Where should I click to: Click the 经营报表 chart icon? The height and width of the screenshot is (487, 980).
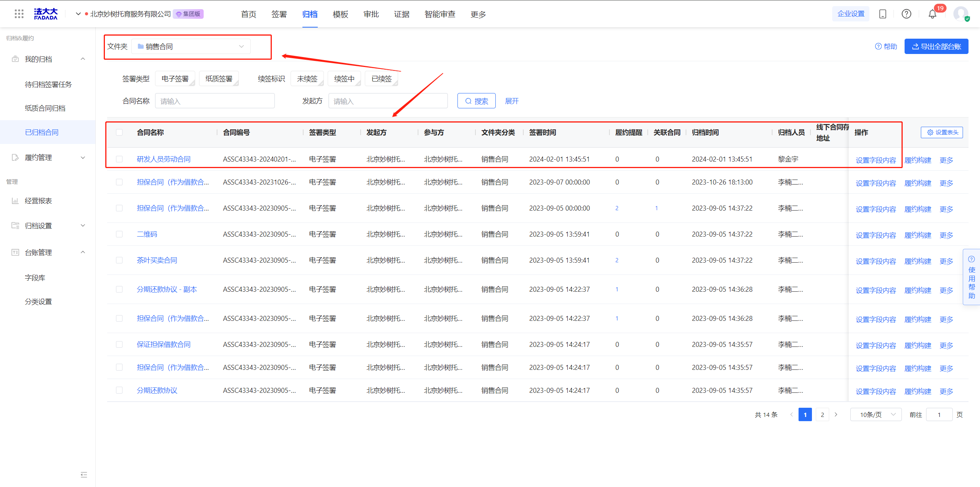(x=15, y=201)
